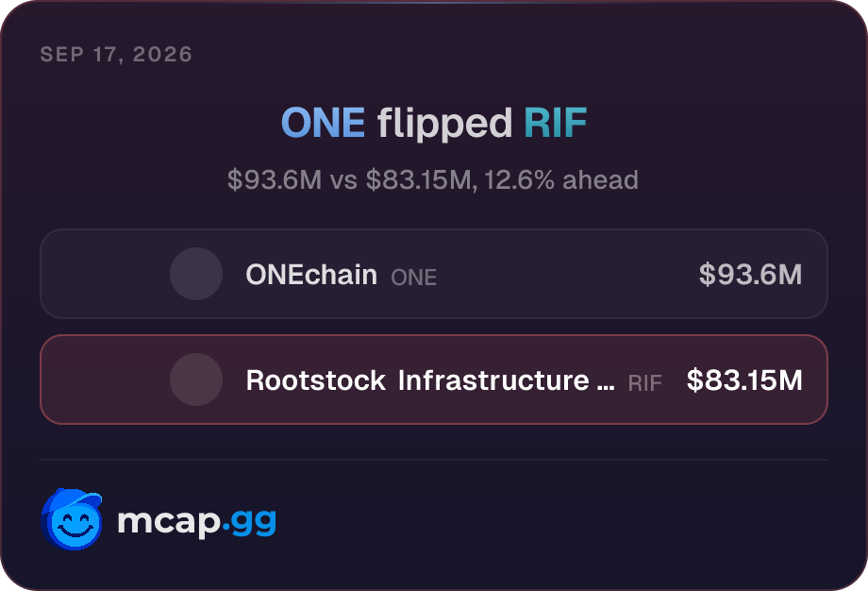This screenshot has height=591, width=868.
Task: Click the truncated Rootstock Infrastructure name
Action: pos(430,380)
